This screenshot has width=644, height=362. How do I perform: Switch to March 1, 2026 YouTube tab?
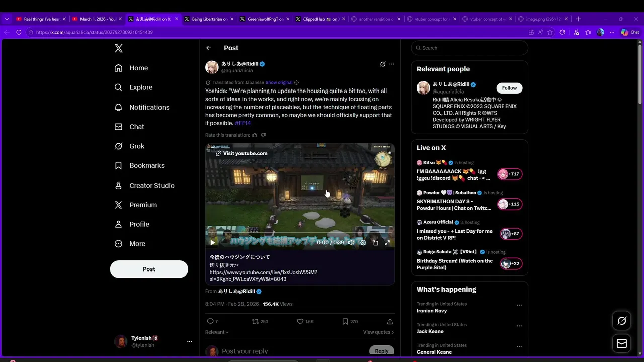click(97, 19)
